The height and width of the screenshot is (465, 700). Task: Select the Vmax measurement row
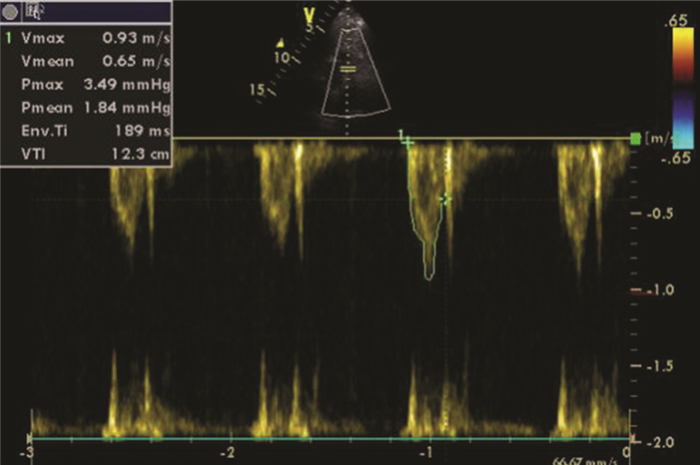coord(88,36)
